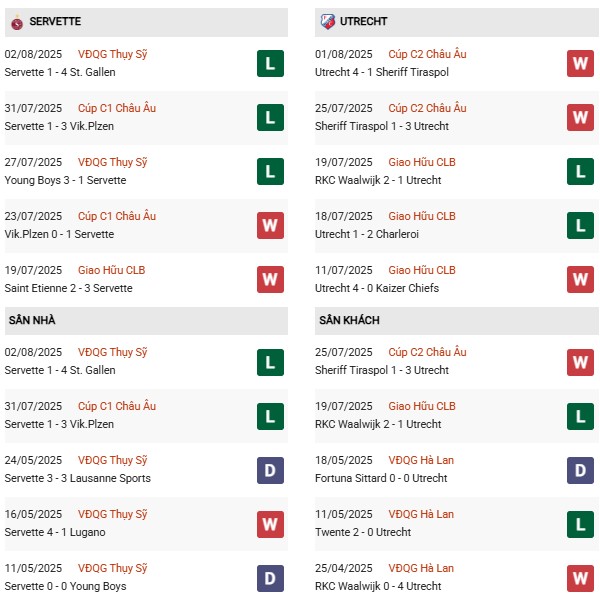Open the VĐQG Hà Lan link dated 11/05/2025

[421, 514]
